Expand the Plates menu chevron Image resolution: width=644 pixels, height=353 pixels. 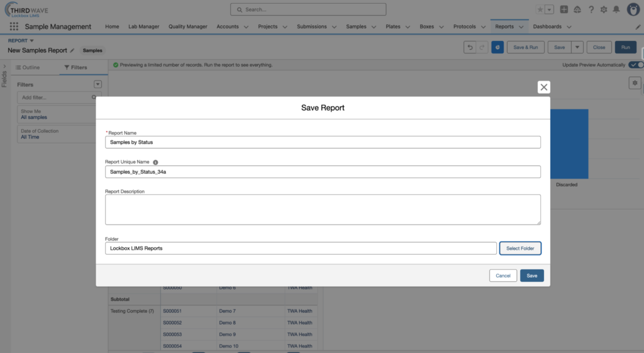408,26
